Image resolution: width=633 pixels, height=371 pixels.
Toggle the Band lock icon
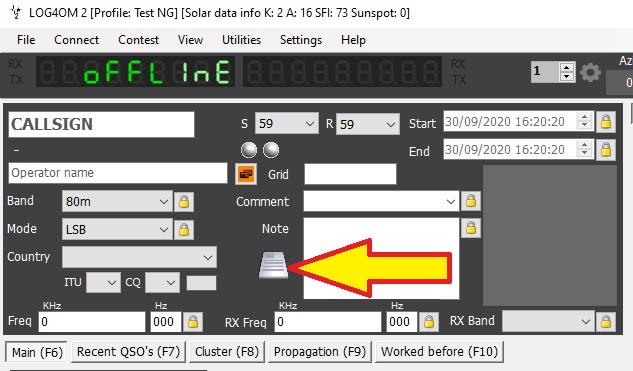pos(184,201)
